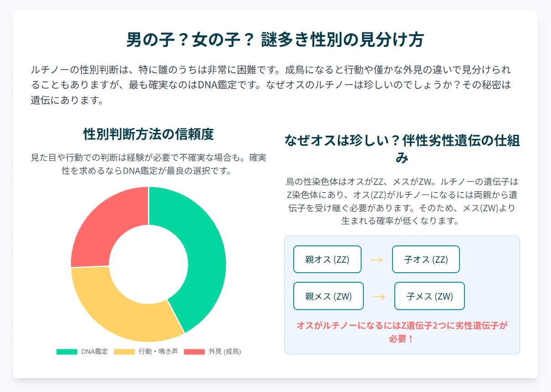The width and height of the screenshot is (551, 392).
Task: Click the DNA鑑定 legend label text
Action: pyautogui.click(x=95, y=351)
